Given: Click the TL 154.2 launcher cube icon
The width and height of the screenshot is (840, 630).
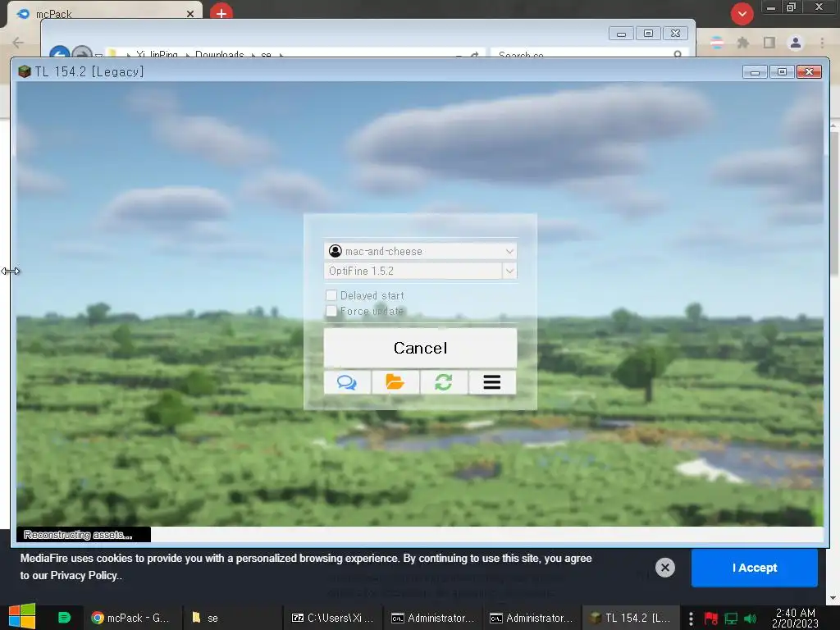Looking at the screenshot, I should [24, 72].
